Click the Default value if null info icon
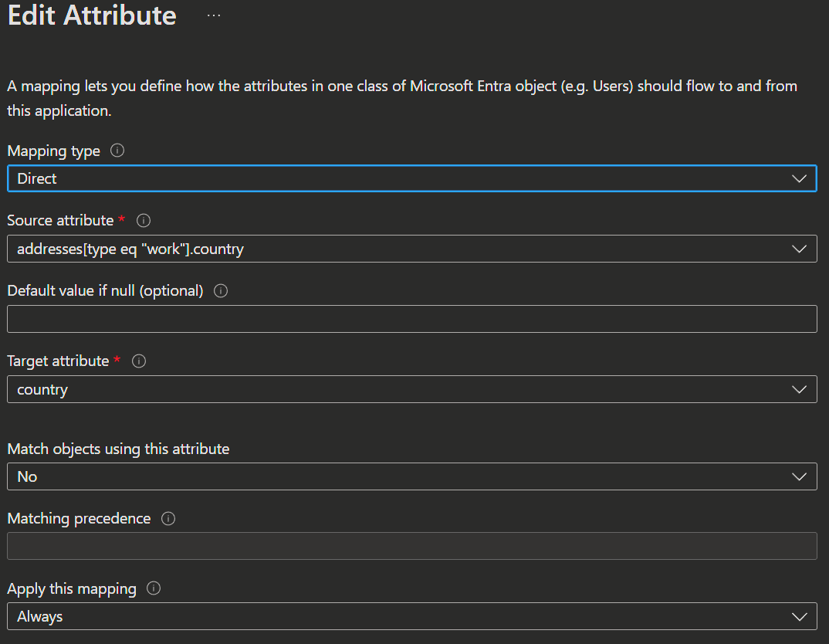 pyautogui.click(x=221, y=291)
